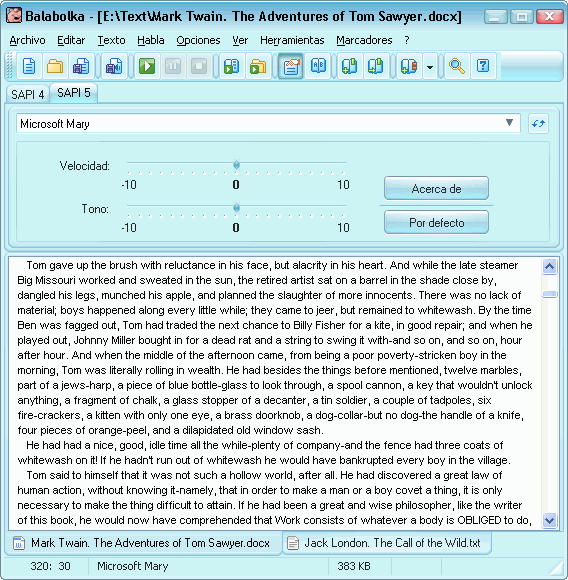Image resolution: width=568 pixels, height=580 pixels.
Task: Click the vertical scrollbar thumb
Action: (550, 294)
